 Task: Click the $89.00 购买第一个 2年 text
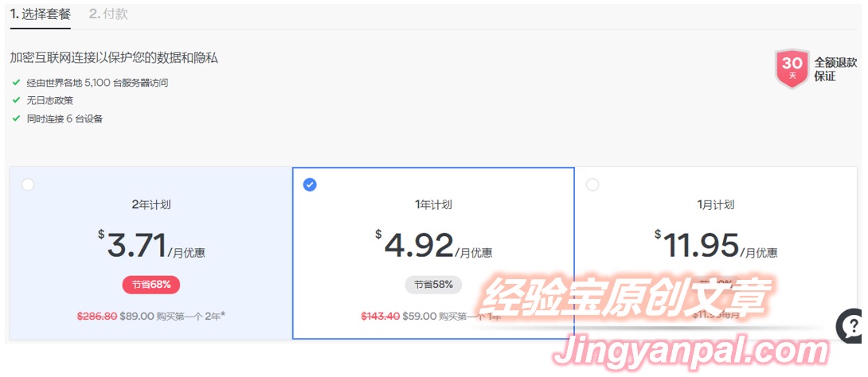[173, 317]
